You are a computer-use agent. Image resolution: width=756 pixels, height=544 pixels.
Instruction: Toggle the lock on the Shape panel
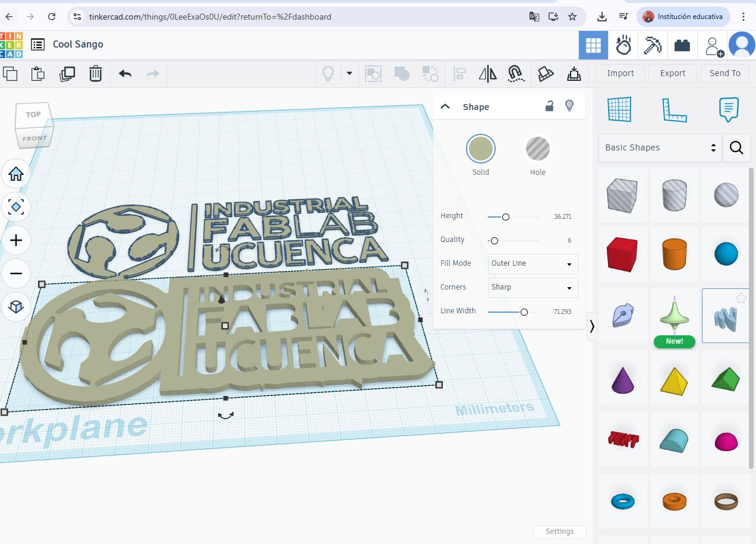(549, 105)
